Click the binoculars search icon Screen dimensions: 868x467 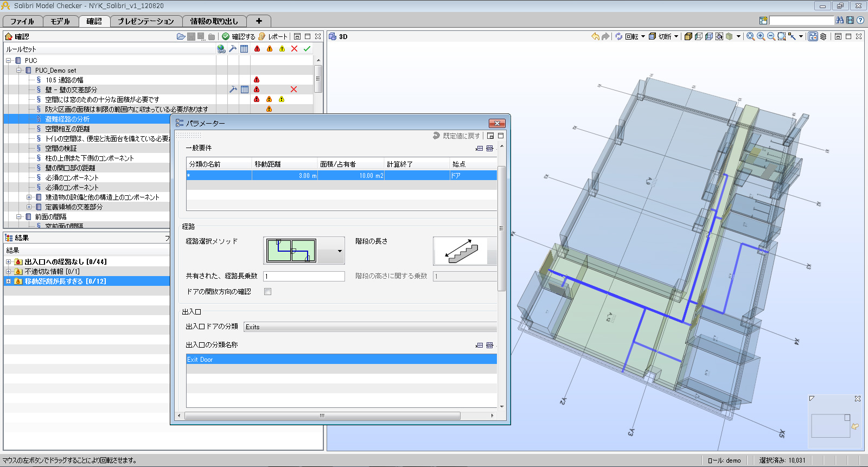click(x=840, y=20)
